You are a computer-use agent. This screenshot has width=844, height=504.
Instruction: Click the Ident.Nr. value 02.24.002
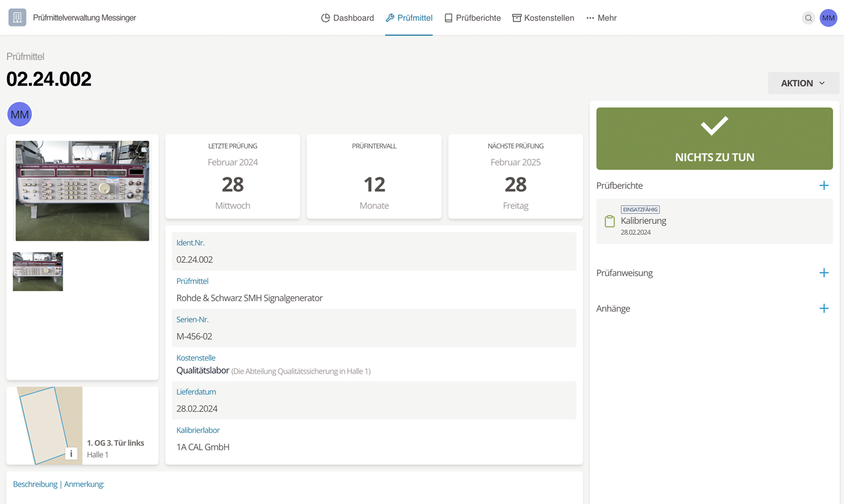(x=195, y=260)
